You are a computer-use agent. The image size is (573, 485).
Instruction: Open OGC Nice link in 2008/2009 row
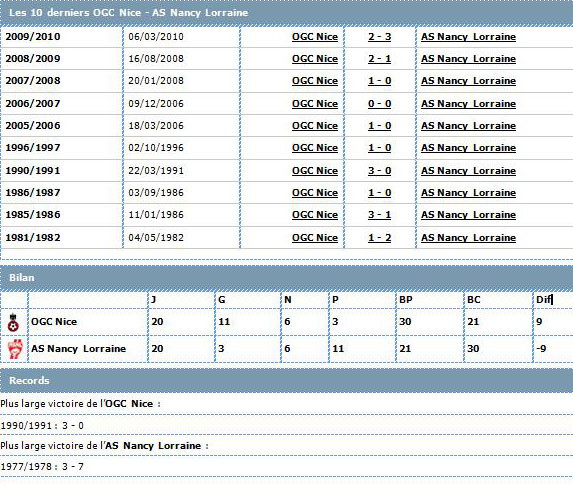click(315, 59)
